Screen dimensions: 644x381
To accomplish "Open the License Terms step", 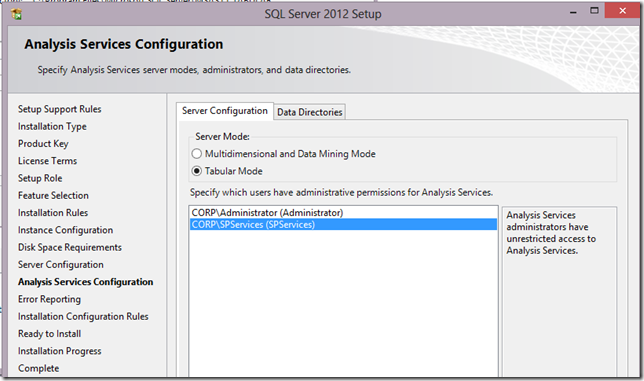I will [x=47, y=161].
